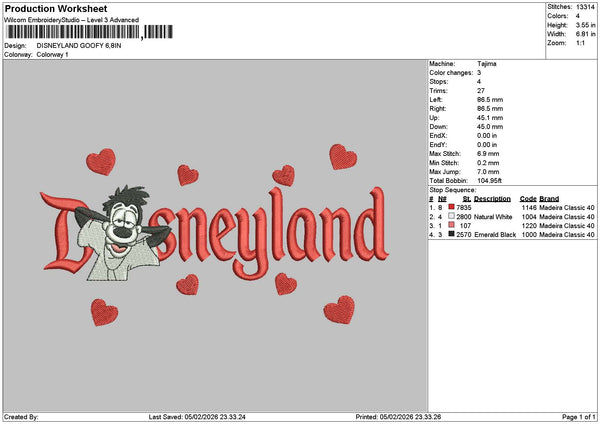This screenshot has width=600, height=424.
Task: Click stitch count '2800' in stop sequence
Action: click(464, 217)
